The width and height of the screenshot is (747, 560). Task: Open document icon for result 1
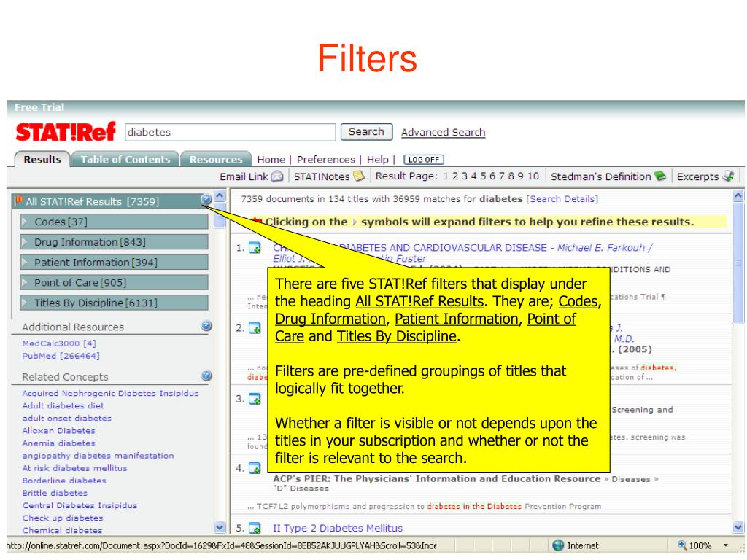(x=255, y=248)
